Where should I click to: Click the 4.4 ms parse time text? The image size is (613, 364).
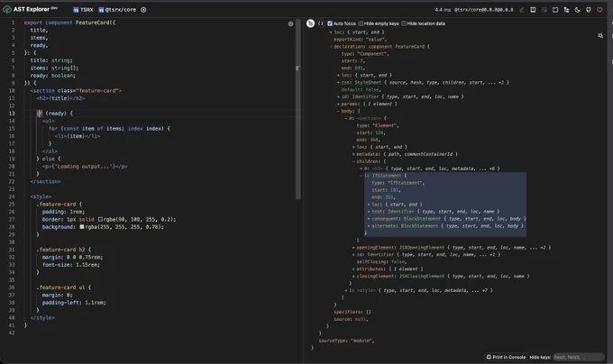[443, 10]
